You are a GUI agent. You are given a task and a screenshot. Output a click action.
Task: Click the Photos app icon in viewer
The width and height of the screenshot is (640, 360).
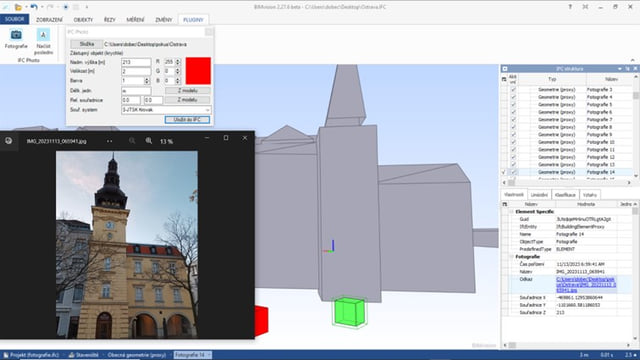[9, 141]
